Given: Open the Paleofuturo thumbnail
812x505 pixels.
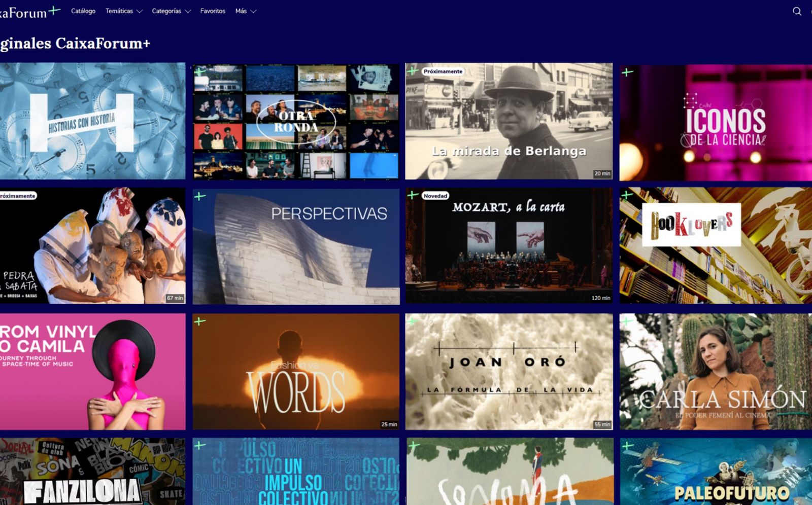Looking at the screenshot, I should pyautogui.click(x=716, y=472).
